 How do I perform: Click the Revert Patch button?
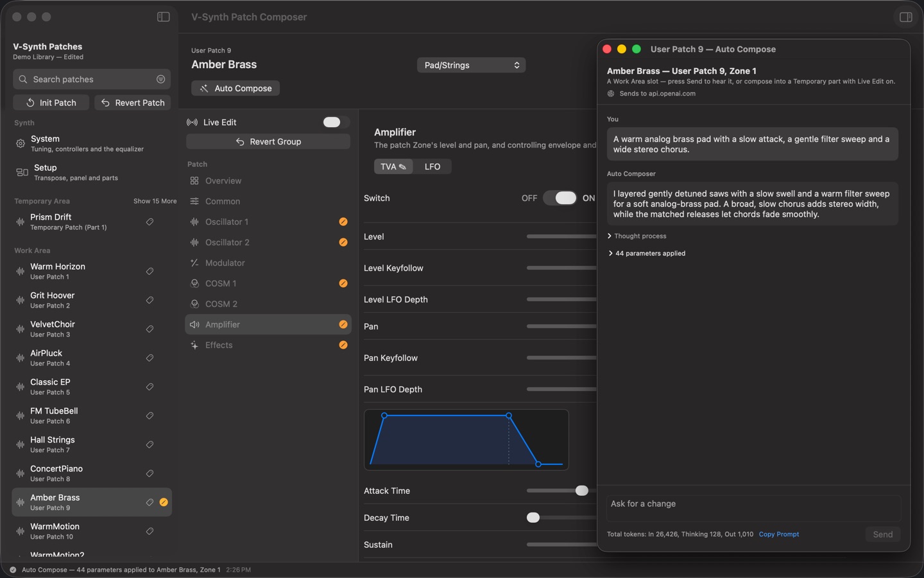coord(133,103)
